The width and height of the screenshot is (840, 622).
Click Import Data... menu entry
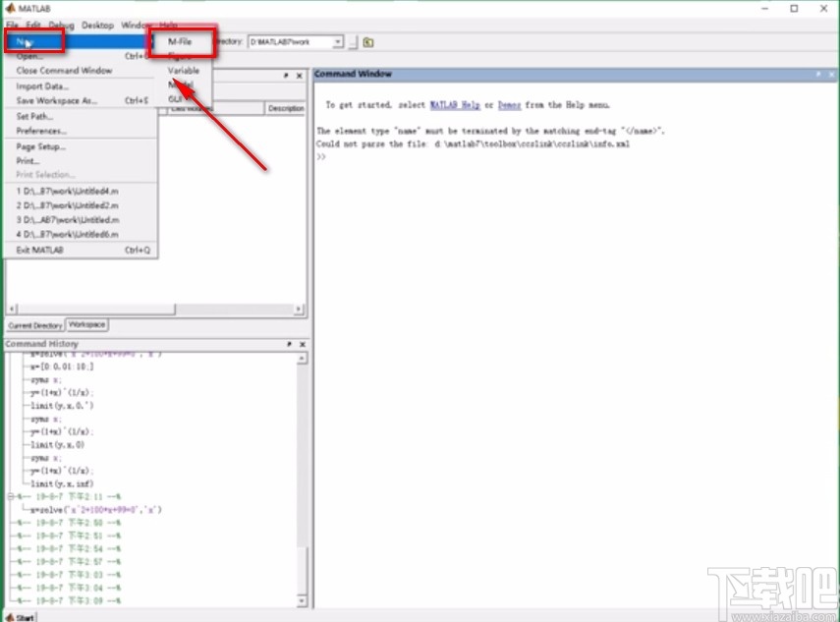pos(42,86)
